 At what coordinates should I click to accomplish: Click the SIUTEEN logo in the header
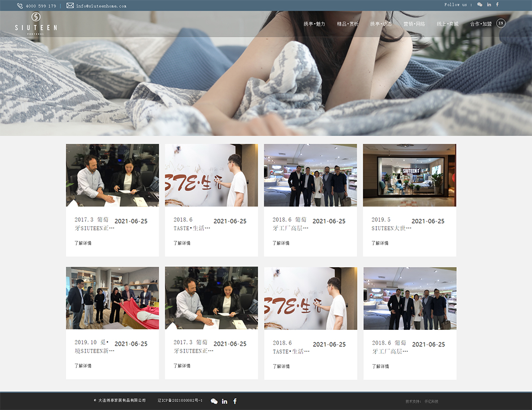[x=36, y=22]
